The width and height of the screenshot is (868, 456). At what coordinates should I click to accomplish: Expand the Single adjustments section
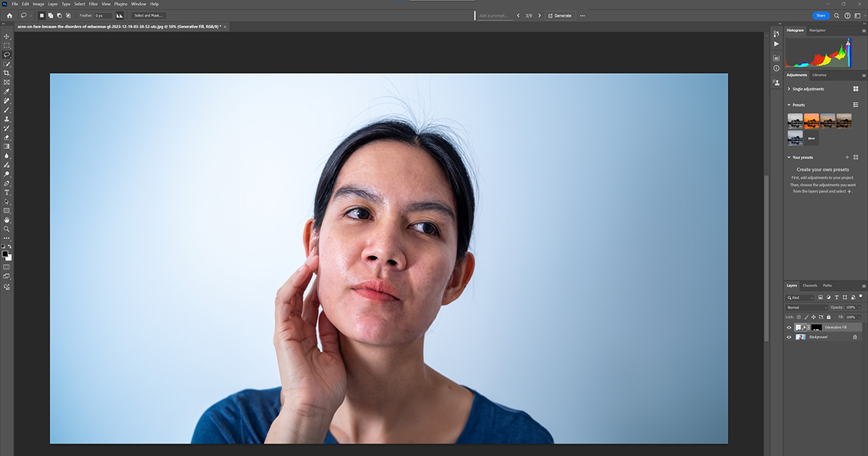(x=788, y=89)
